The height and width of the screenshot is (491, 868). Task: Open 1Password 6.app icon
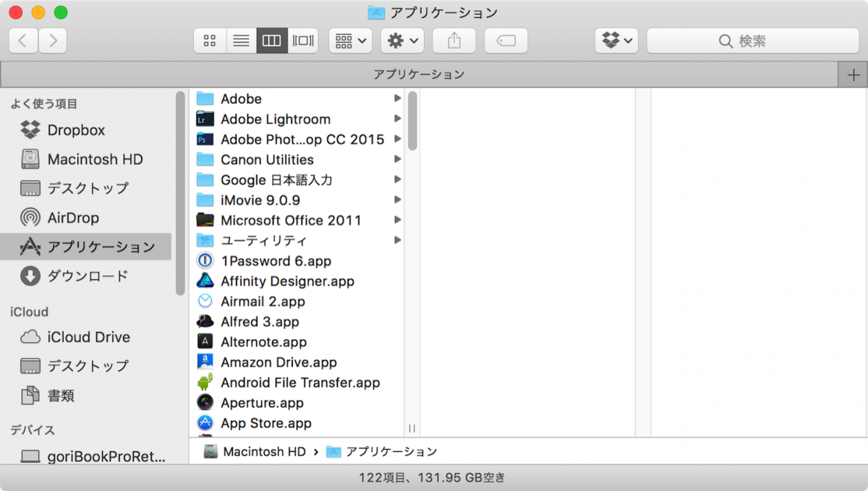205,261
